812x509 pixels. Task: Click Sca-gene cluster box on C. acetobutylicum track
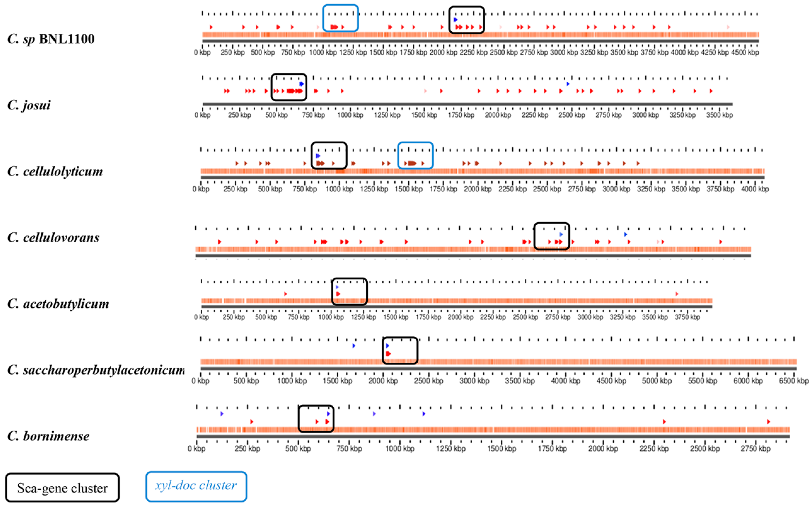coord(350,292)
